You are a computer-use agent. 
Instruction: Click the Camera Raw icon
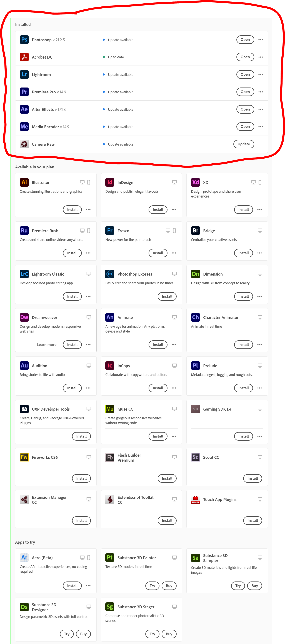pyautogui.click(x=24, y=144)
